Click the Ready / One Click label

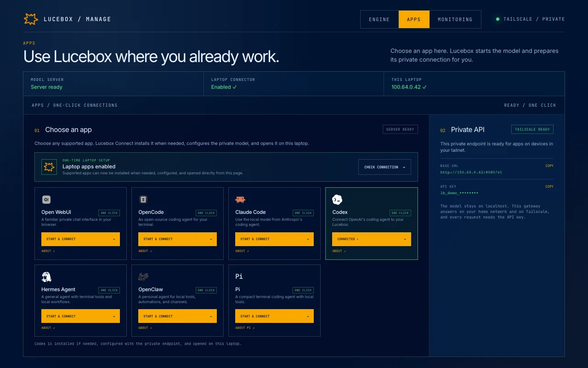click(530, 105)
